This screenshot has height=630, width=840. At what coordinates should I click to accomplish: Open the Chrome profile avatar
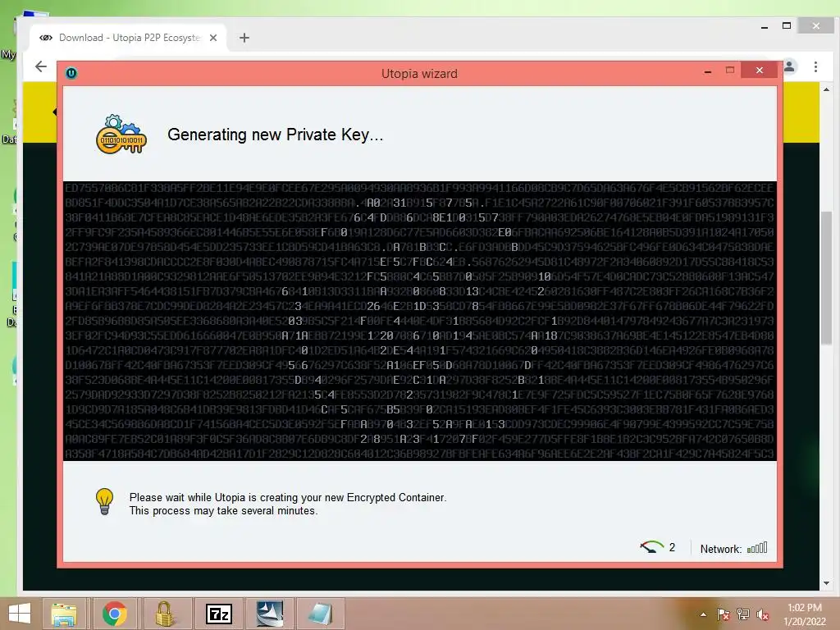789,66
